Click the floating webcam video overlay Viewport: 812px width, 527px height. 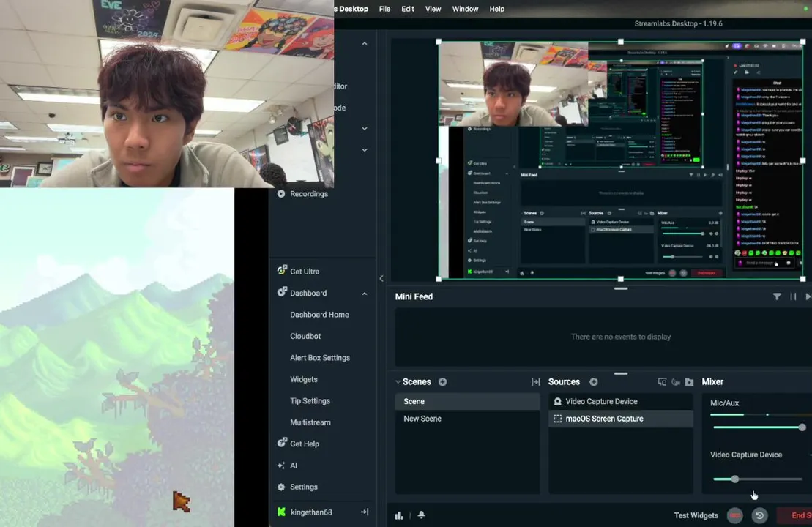[167, 94]
